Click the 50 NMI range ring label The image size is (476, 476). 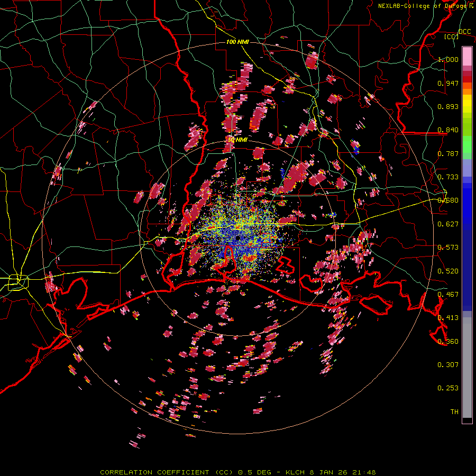pyautogui.click(x=237, y=140)
